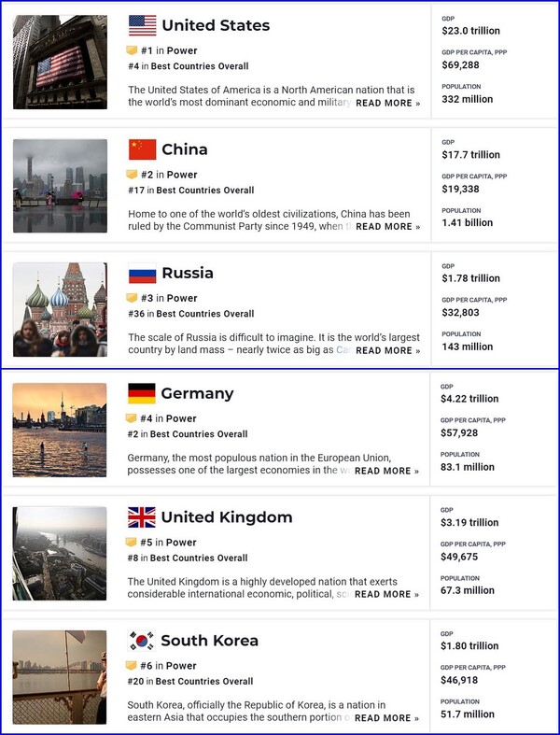This screenshot has width=560, height=735.
Task: Click the medal icon beside #1 in Power
Action: pos(133,50)
